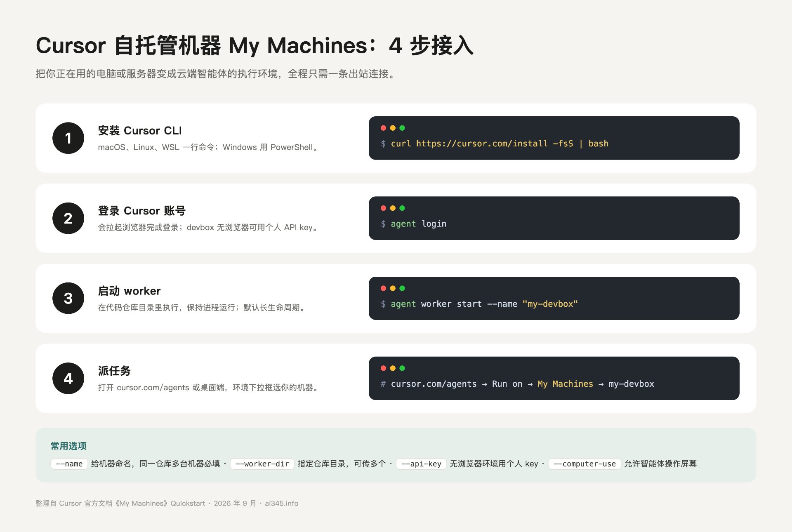Click the red dot in the worker start terminal

click(383, 288)
